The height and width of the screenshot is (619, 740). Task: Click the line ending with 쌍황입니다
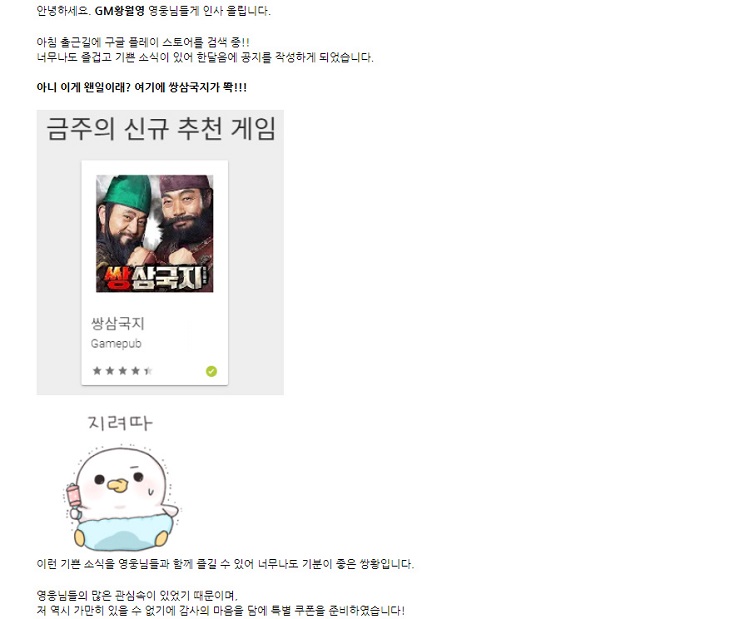(x=225, y=564)
